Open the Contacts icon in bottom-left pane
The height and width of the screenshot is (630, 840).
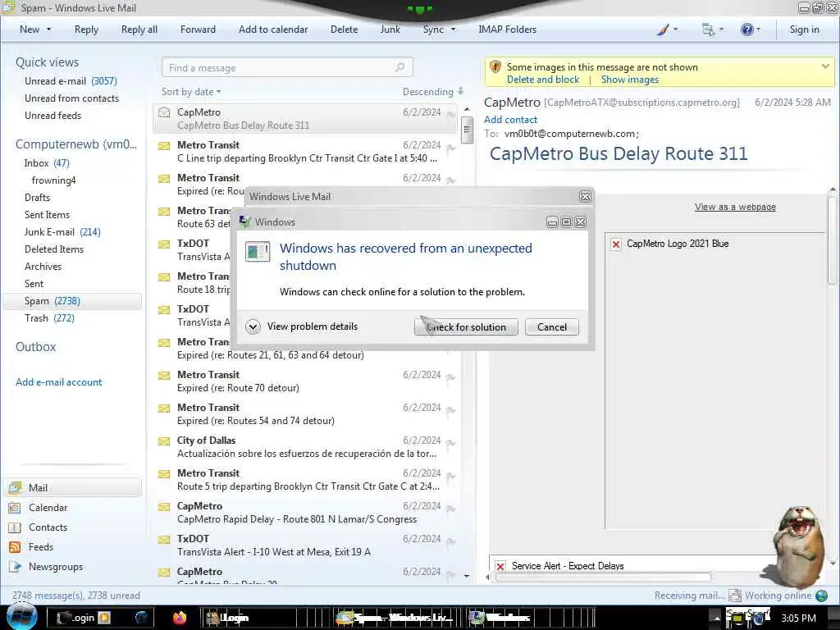[x=15, y=527]
